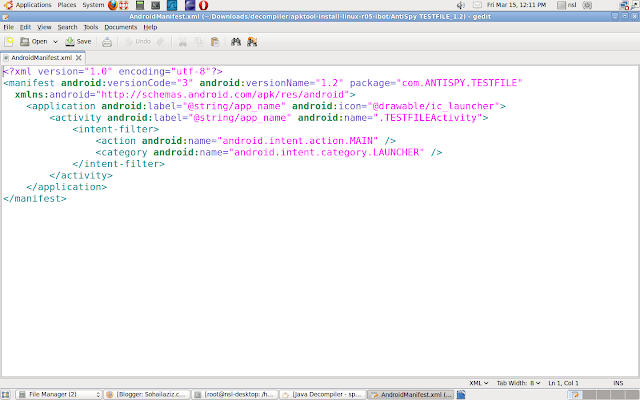The height and width of the screenshot is (400, 640).
Task: Open the File menu
Action: click(9, 27)
